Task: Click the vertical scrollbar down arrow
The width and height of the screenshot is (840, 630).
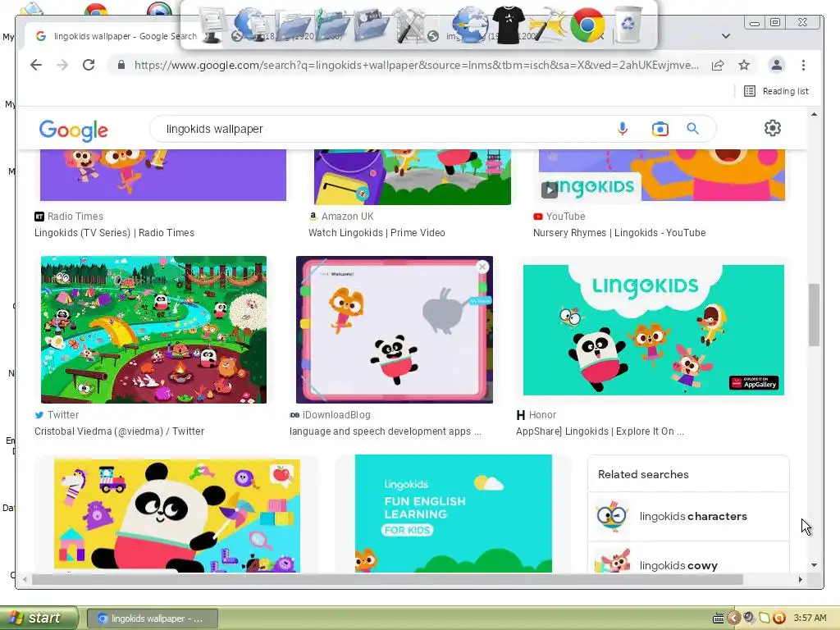Action: tap(814, 564)
